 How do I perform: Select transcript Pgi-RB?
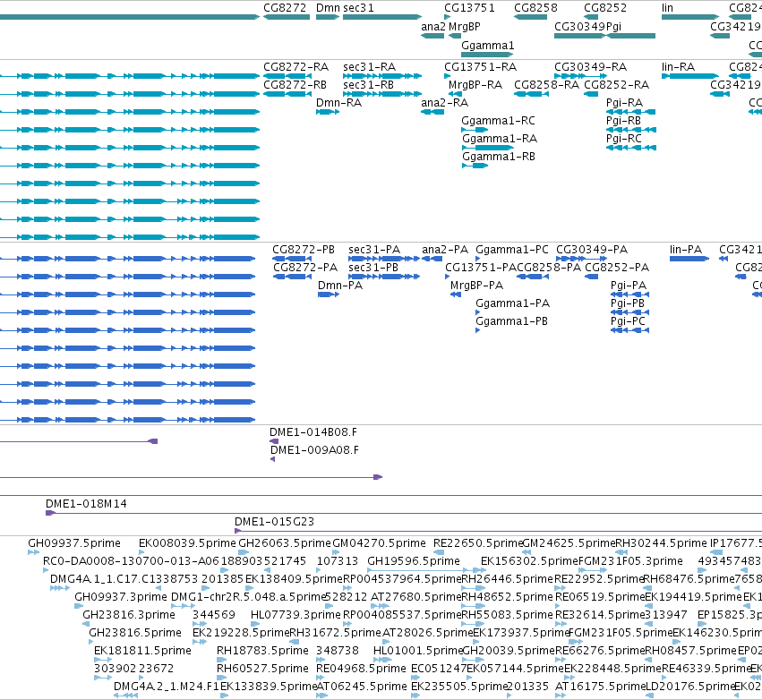tap(623, 121)
